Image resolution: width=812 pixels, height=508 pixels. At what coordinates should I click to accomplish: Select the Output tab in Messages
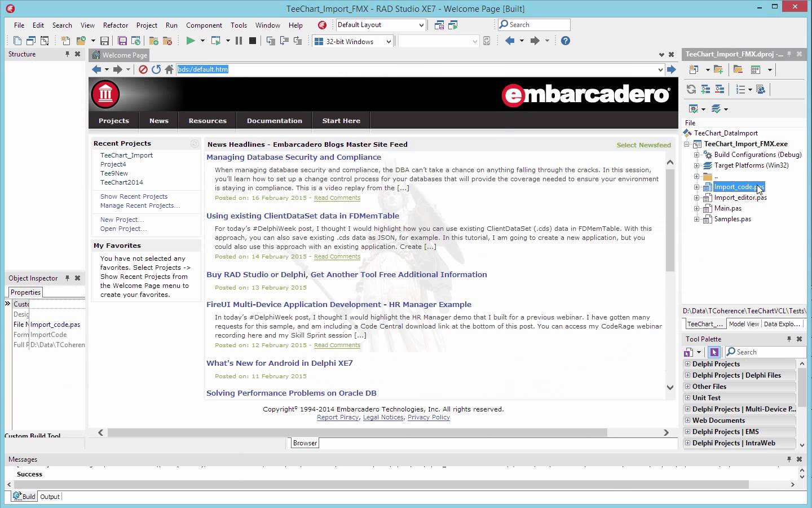50,497
